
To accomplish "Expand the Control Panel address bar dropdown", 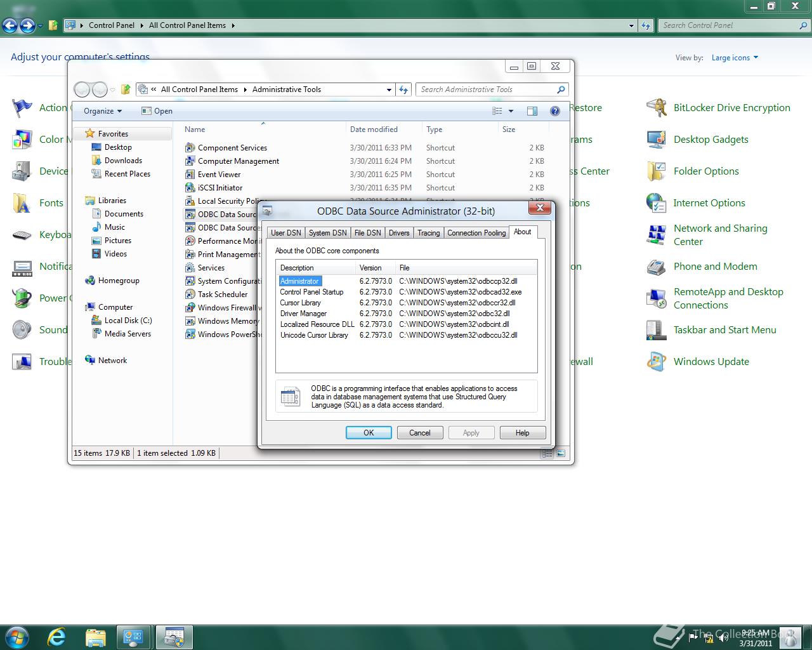I will tap(631, 25).
